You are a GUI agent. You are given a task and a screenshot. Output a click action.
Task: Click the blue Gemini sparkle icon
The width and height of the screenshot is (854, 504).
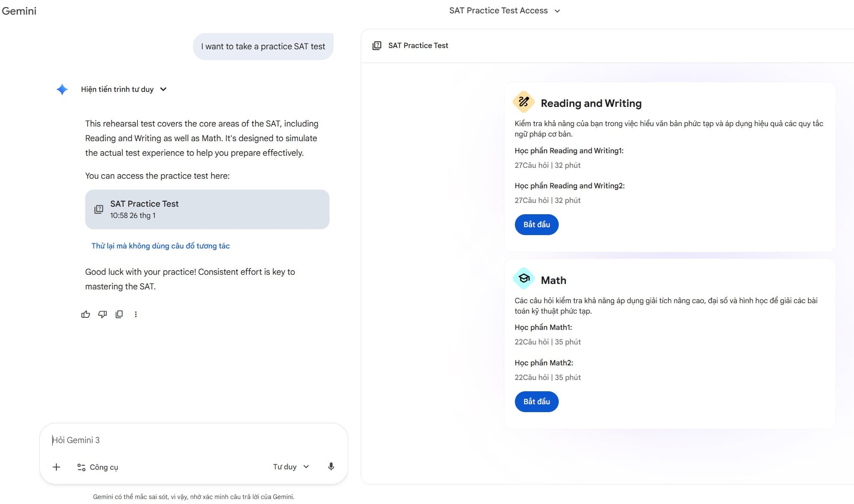[62, 89]
